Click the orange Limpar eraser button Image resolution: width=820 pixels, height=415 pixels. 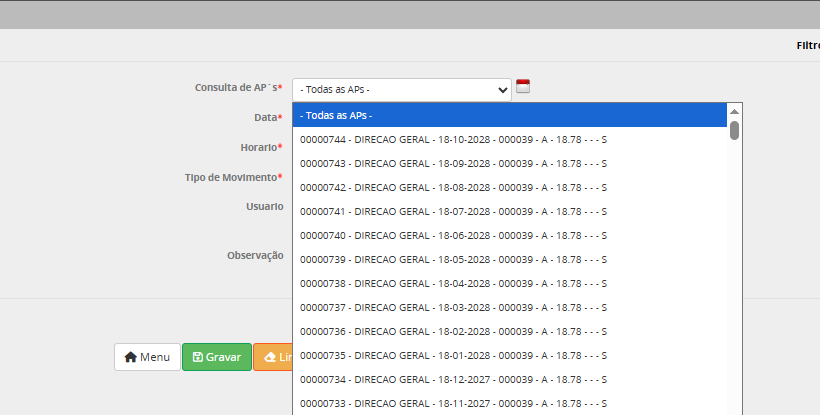[273, 357]
